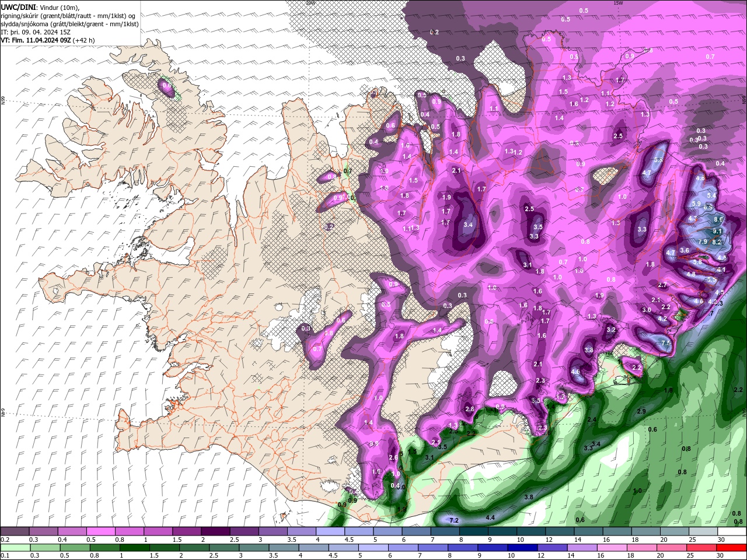Viewport: 747px width, 560px height.
Task: Click the '4.4' rain value near south coast
Action: point(490,517)
